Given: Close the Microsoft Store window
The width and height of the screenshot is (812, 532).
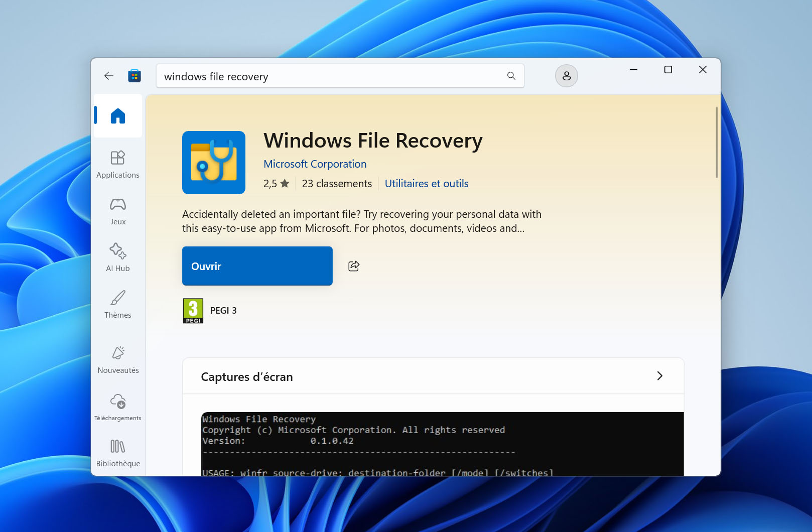Looking at the screenshot, I should 703,70.
